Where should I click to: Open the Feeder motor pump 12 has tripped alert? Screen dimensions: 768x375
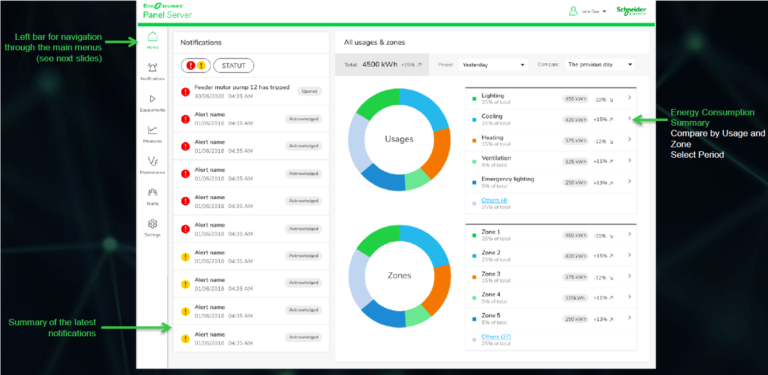(251, 92)
